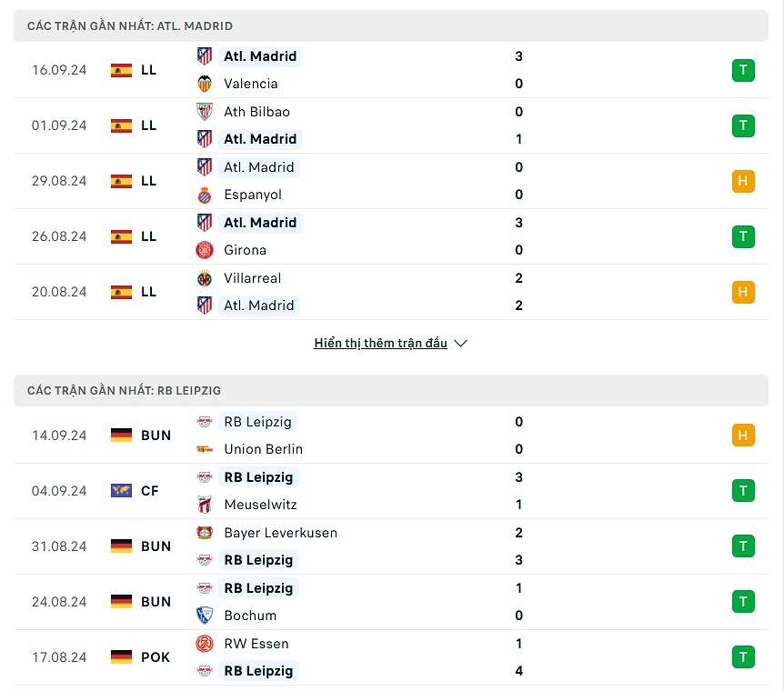Image resolution: width=784 pixels, height=691 pixels.
Task: Click green T badge for Valencia match
Action: click(x=743, y=70)
